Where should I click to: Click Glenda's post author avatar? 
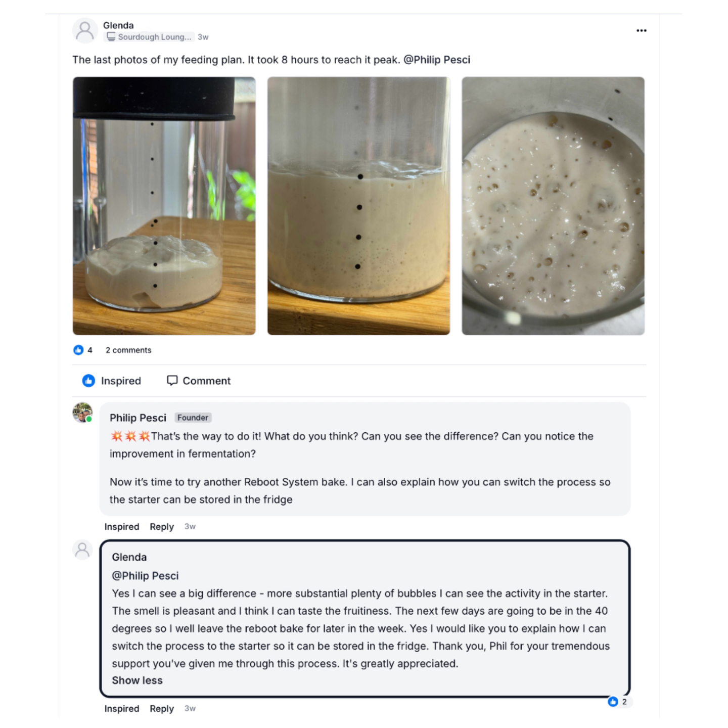pyautogui.click(x=85, y=31)
